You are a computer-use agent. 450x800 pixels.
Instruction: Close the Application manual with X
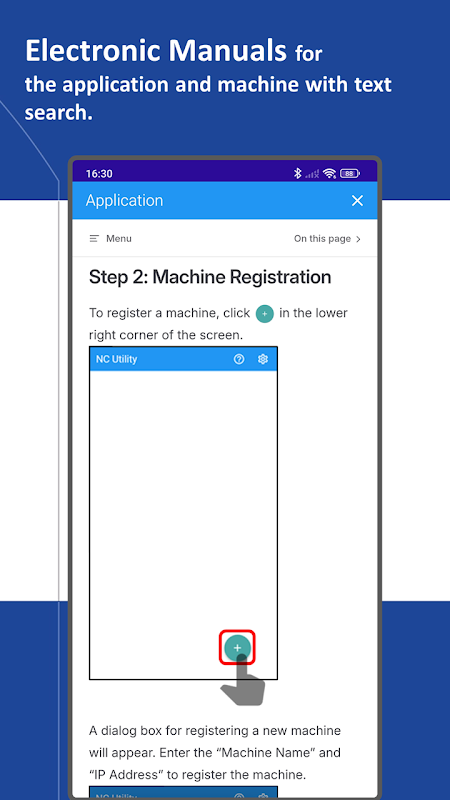click(x=357, y=201)
